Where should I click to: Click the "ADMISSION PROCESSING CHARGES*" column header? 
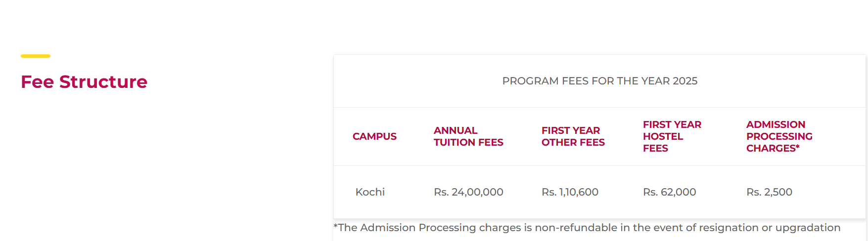[779, 136]
